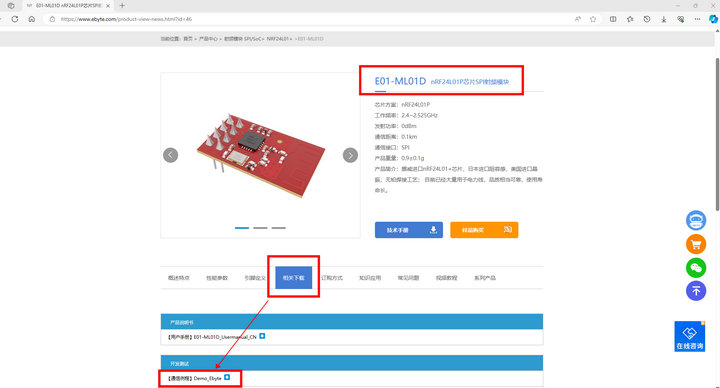Open the 在线咨询 online consultation button
This screenshot has width=720, height=388.
pyautogui.click(x=690, y=336)
